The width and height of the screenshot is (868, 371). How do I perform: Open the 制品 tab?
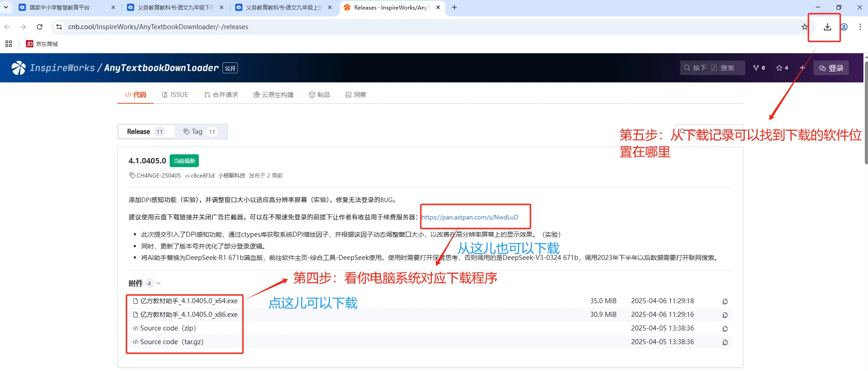tap(319, 95)
